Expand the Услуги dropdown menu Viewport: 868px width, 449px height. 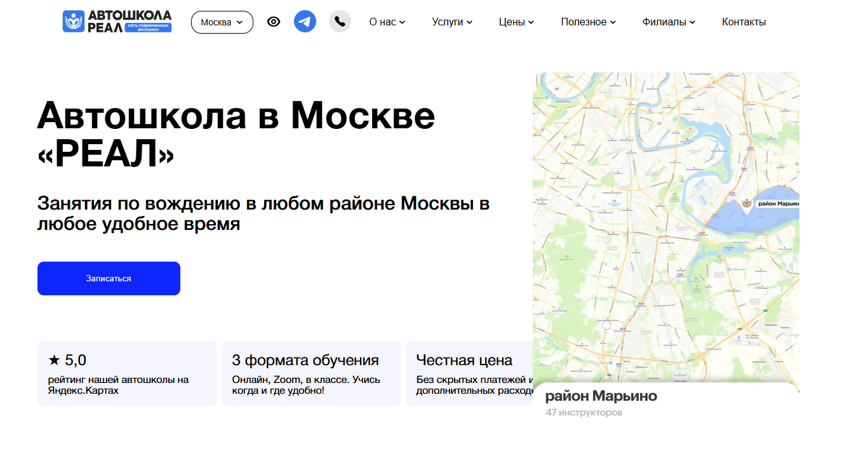pyautogui.click(x=452, y=22)
